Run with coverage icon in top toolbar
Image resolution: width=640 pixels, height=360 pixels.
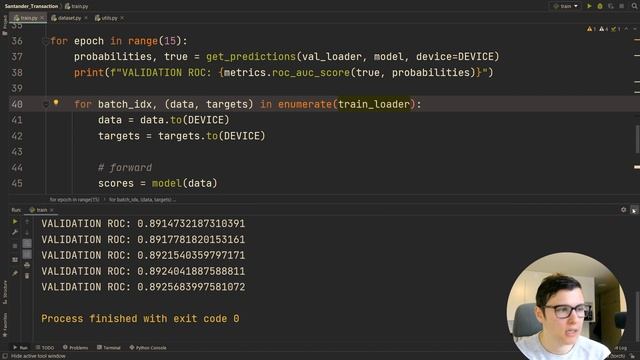pyautogui.click(x=611, y=6)
